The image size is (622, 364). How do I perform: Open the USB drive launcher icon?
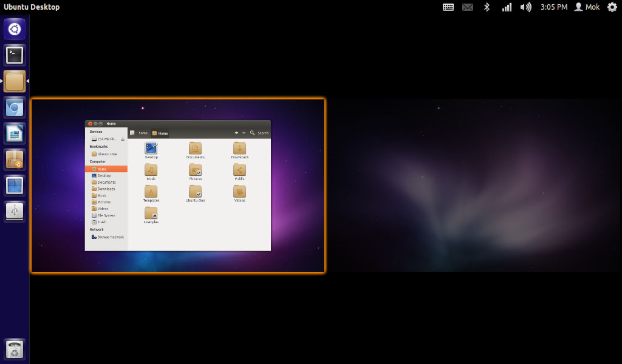point(15,212)
